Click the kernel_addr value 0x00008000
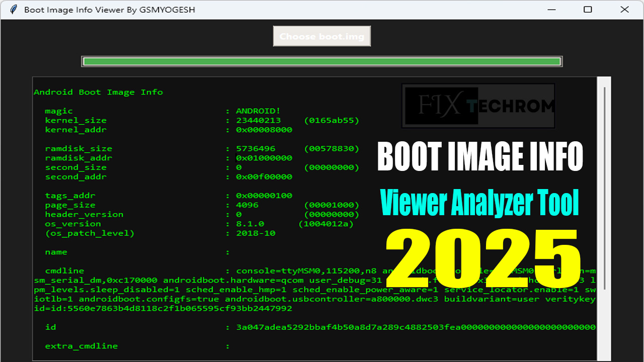 pos(264,130)
